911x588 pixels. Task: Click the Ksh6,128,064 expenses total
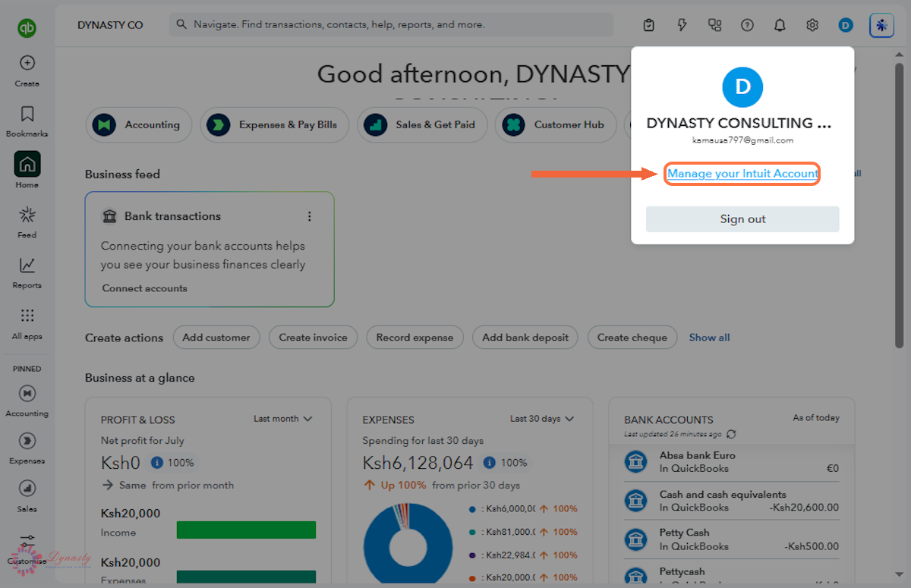(418, 463)
